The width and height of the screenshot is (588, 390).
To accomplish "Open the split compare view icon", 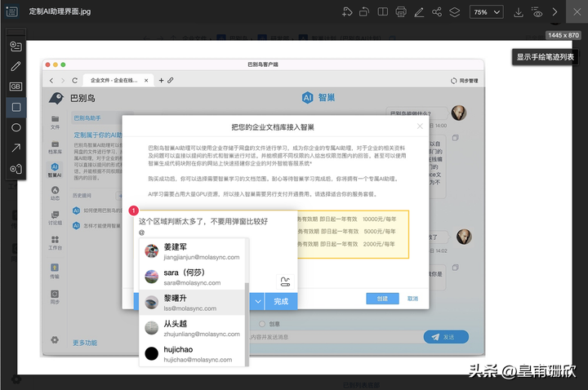I will [382, 12].
